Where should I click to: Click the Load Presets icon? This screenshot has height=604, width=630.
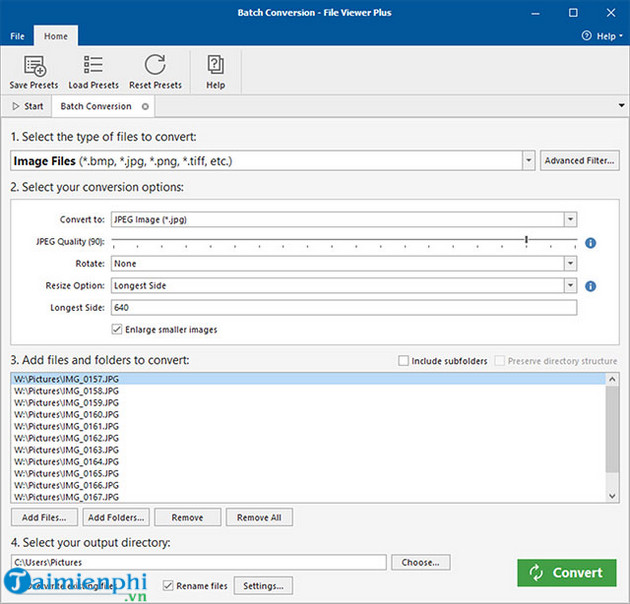pyautogui.click(x=93, y=66)
